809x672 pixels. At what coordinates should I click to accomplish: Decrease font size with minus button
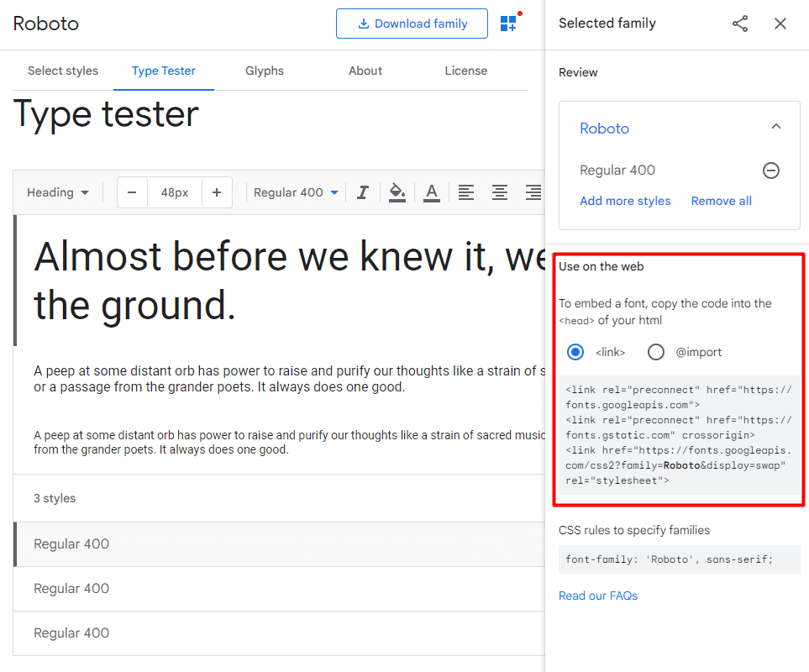[x=132, y=192]
